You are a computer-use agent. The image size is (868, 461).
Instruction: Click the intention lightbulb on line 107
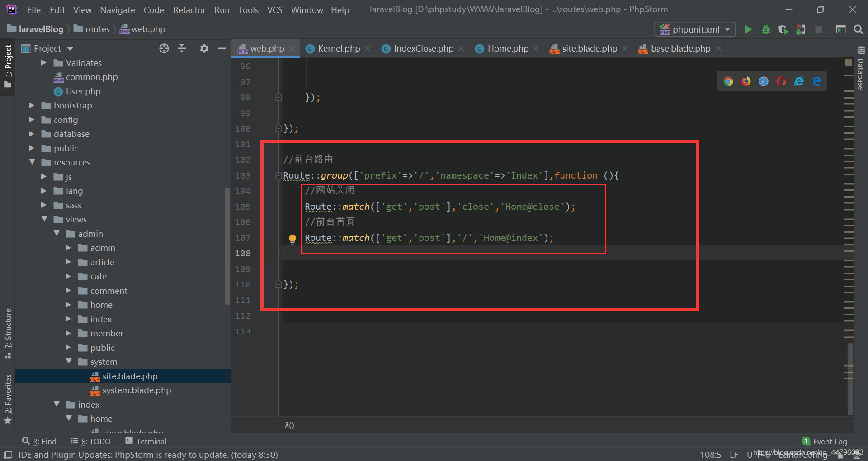(x=292, y=239)
